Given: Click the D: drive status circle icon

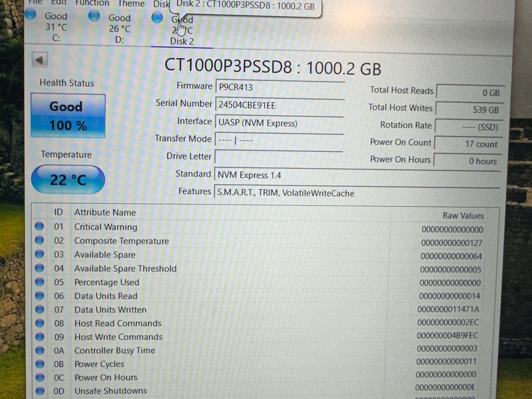Looking at the screenshot, I should coord(94,16).
